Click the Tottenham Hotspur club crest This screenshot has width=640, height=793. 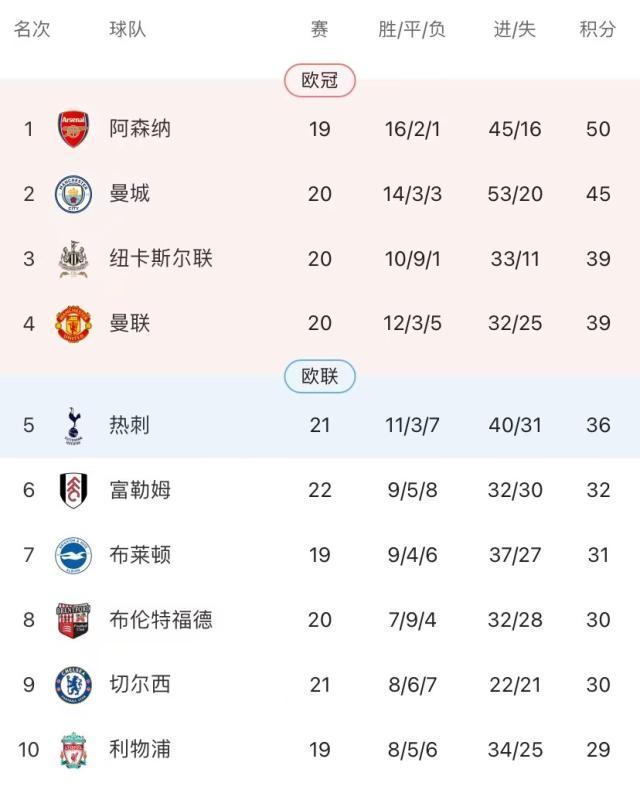click(73, 424)
